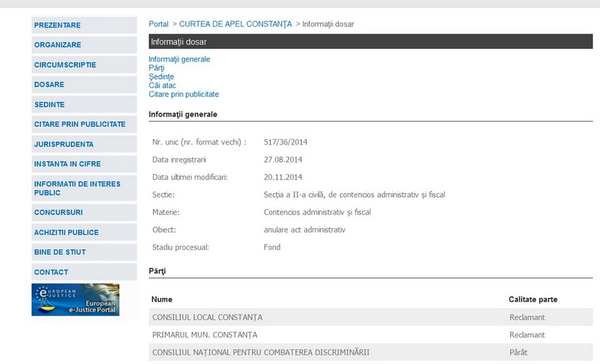Image resolution: width=600 pixels, height=364 pixels.
Task: Jump to Ședințe anchor link
Action: pyautogui.click(x=161, y=77)
